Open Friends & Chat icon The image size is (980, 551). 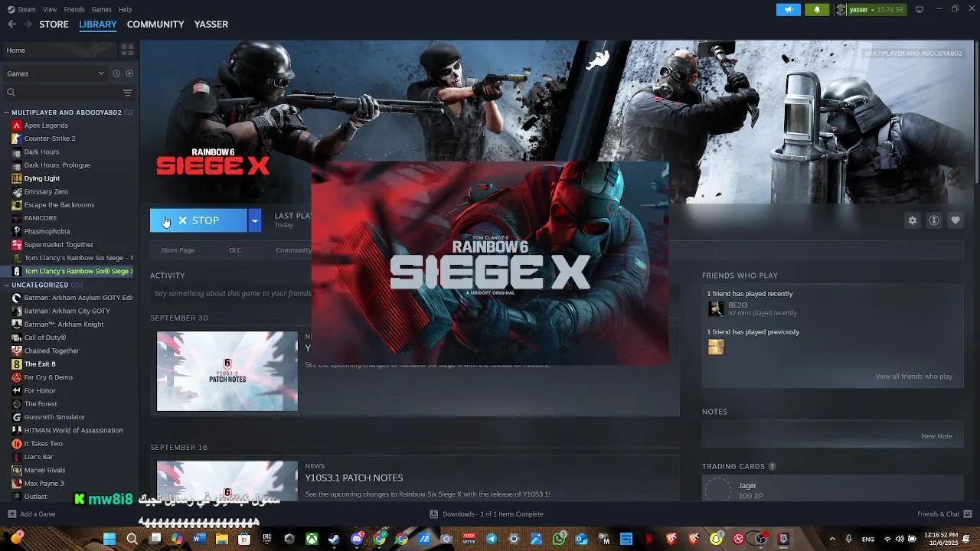[x=968, y=514]
